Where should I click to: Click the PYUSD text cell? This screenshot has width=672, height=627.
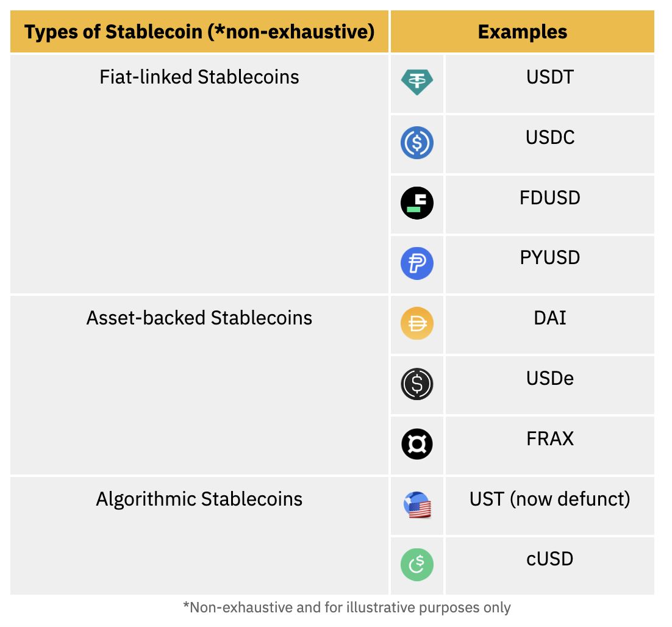coord(550,257)
